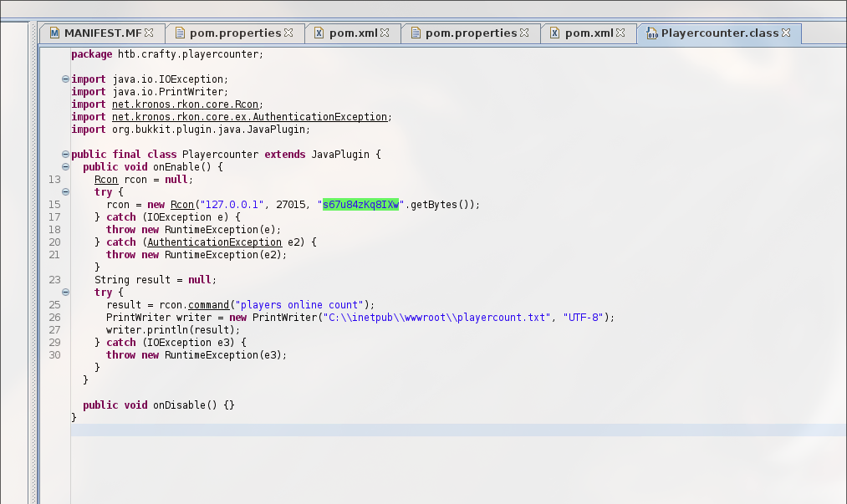Fold the onEnable method
Viewport: 847px width, 504px height.
point(65,167)
